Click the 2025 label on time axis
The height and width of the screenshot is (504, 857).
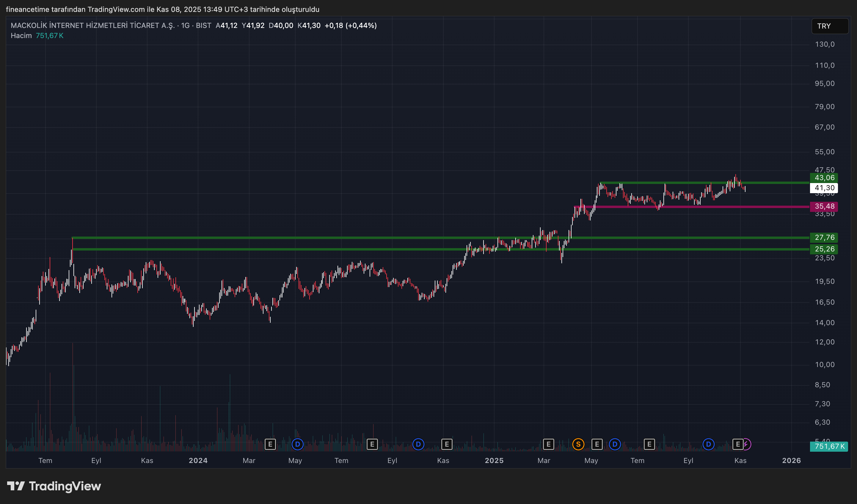tap(494, 461)
